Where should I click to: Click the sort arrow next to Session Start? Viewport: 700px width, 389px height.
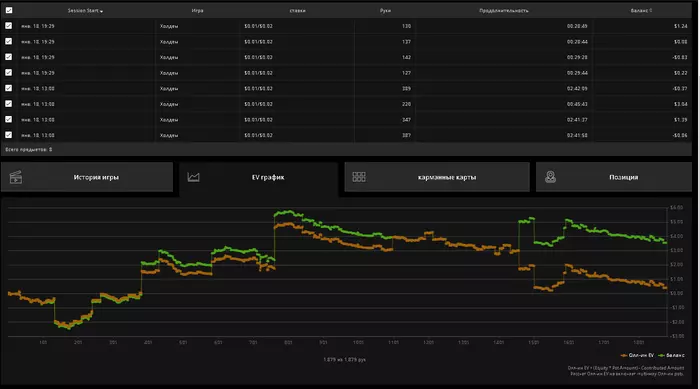coord(102,11)
